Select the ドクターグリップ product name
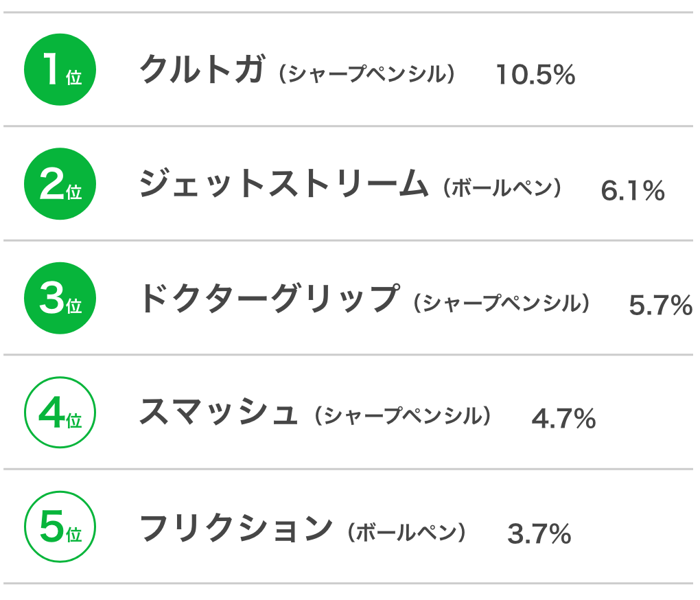Viewport: 700px width, 600px height. (270, 298)
